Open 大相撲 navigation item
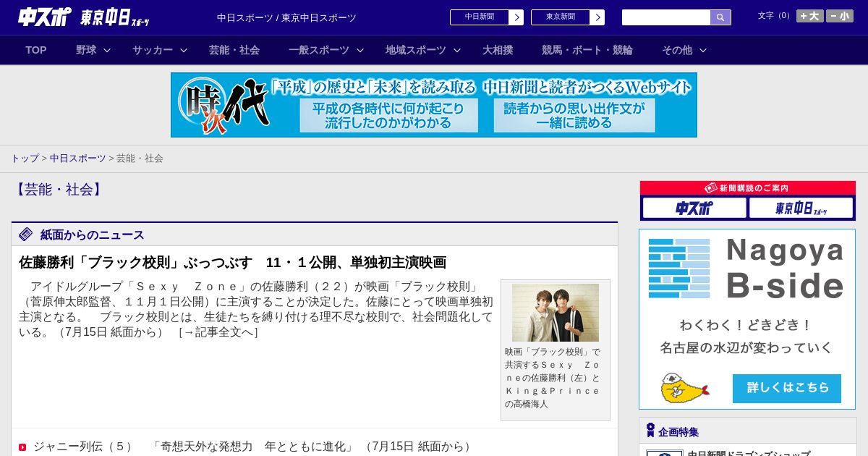Screen dimensions: 868x456 click(498, 50)
